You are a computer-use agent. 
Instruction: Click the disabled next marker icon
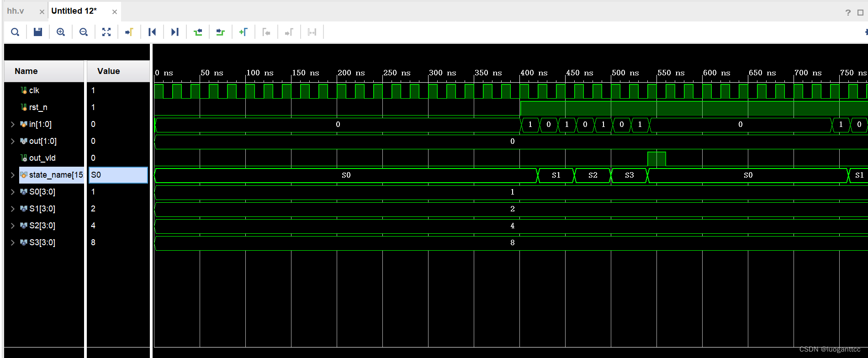[289, 32]
